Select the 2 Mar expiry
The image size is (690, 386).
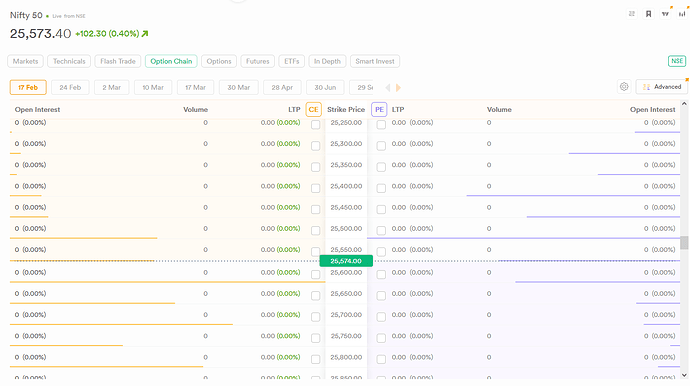112,87
